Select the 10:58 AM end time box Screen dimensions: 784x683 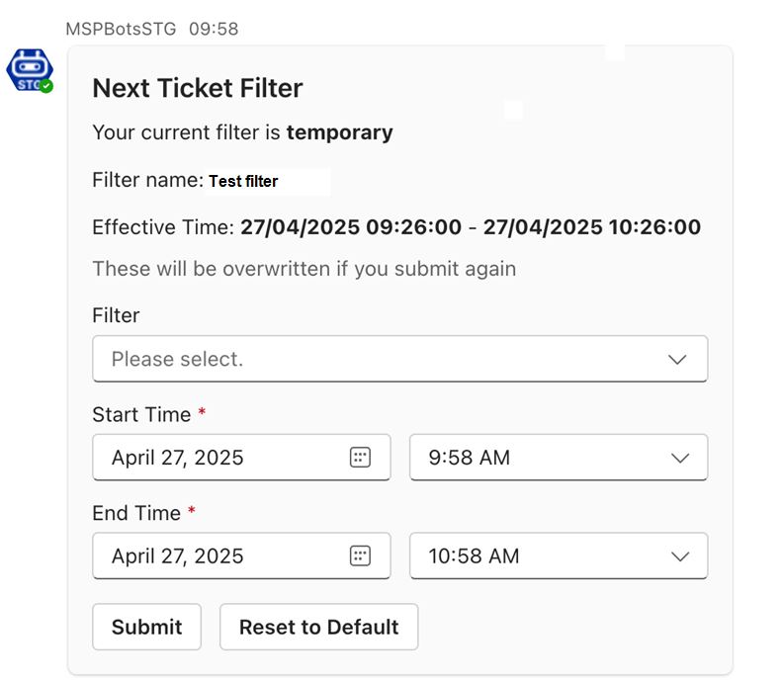534,556
